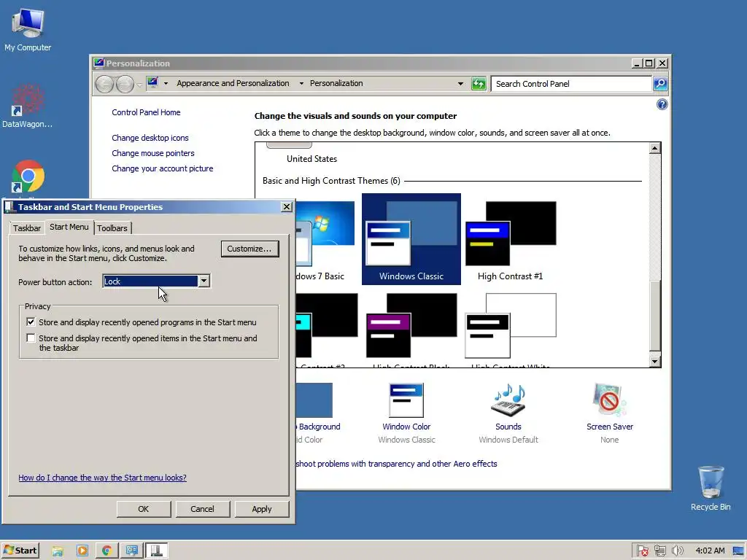The height and width of the screenshot is (560, 747).
Task: Click the Desktop Background solid color swatch
Action: (x=314, y=400)
